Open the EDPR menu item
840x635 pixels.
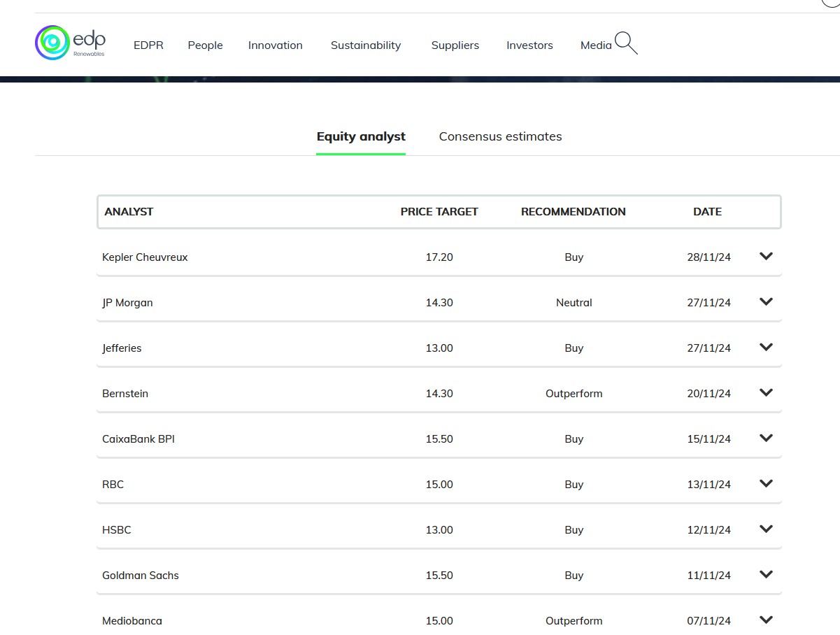(148, 45)
